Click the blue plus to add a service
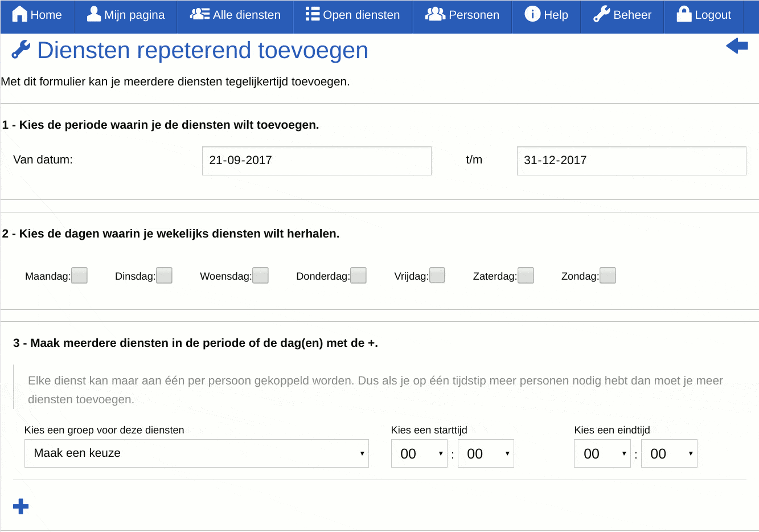This screenshot has height=532, width=759. (20, 505)
